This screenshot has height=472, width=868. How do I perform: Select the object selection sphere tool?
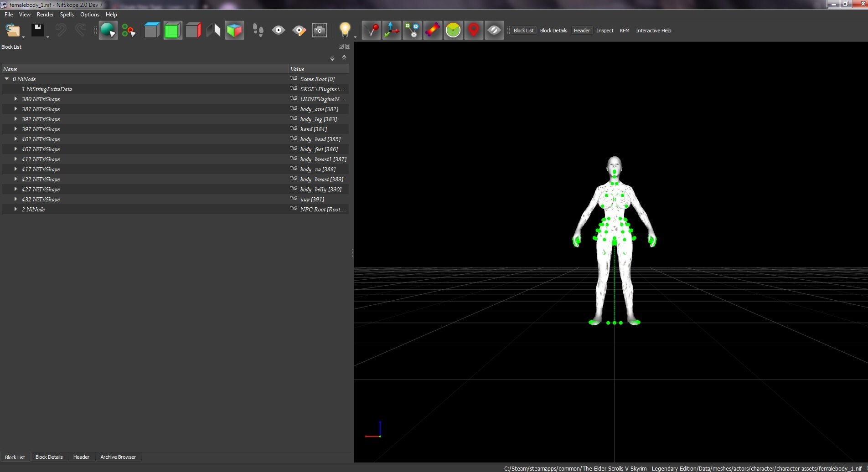108,31
